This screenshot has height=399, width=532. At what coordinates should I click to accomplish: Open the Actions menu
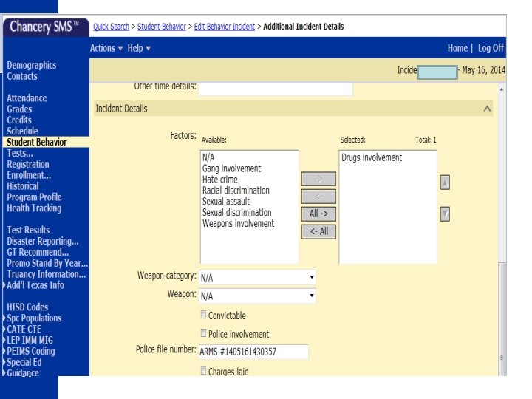106,48
